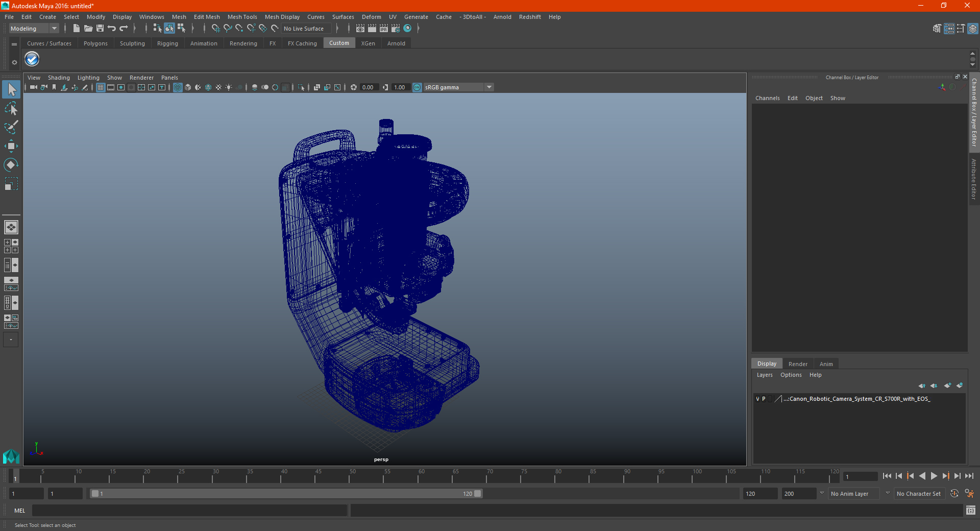980x531 pixels.
Task: Toggle the viewport grid icon
Action: [101, 87]
